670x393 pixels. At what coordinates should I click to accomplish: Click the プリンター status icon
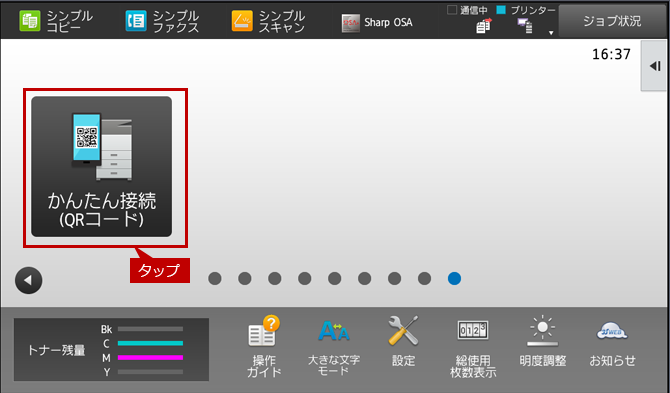pyautogui.click(x=525, y=26)
